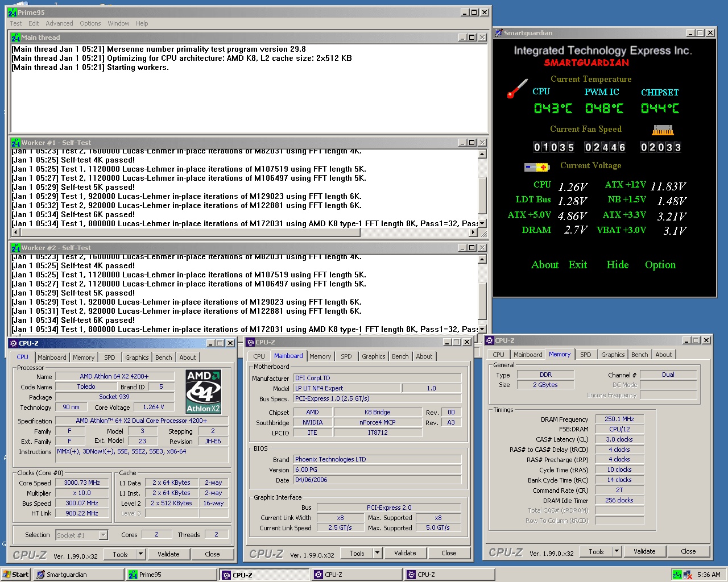This screenshot has height=582, width=728.
Task: Click Validate in the middle CPU-Z window
Action: pos(405,553)
